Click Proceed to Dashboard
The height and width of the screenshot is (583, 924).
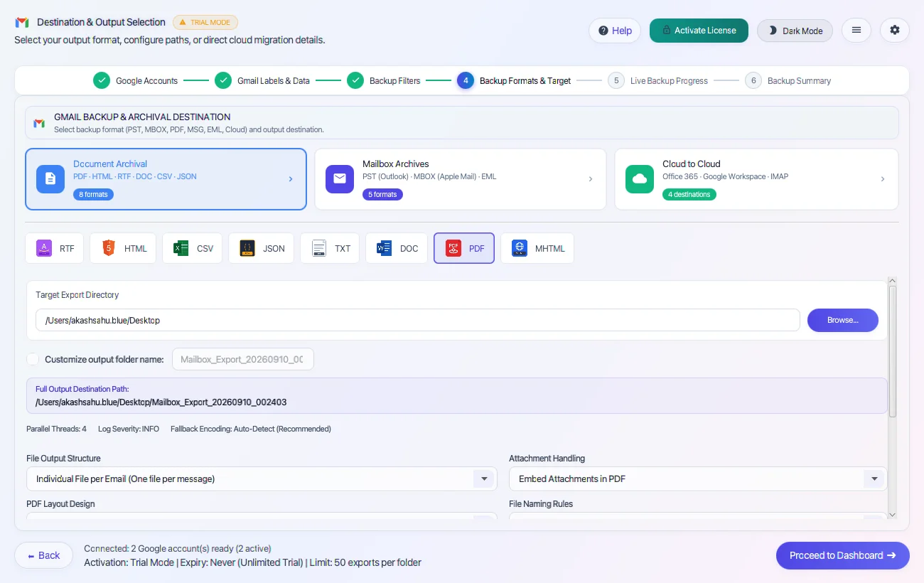click(x=843, y=555)
